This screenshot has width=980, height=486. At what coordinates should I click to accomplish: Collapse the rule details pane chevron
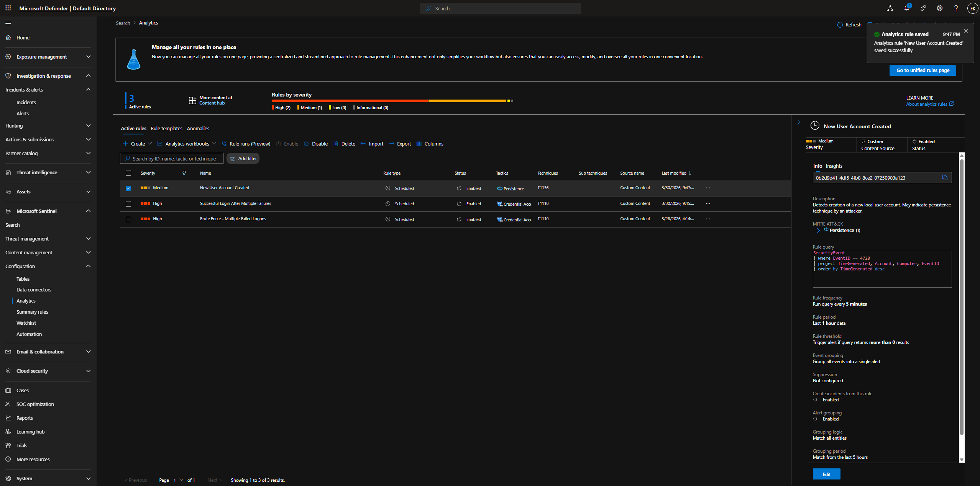(799, 122)
